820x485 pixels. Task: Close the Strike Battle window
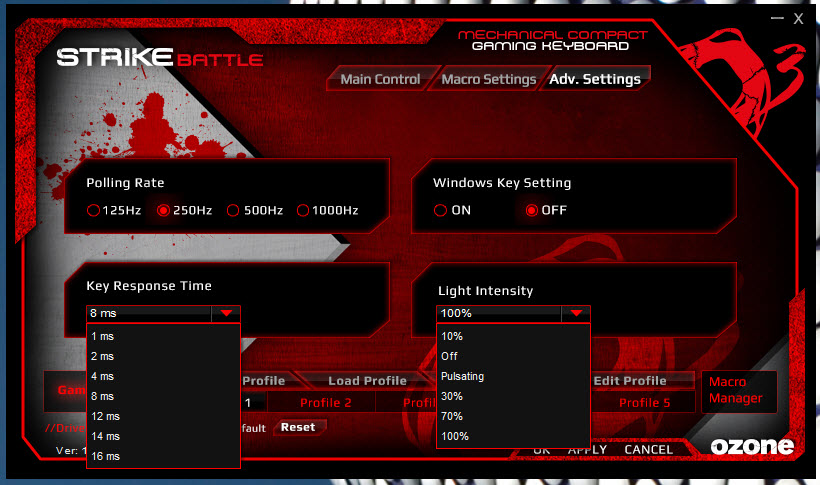(798, 18)
